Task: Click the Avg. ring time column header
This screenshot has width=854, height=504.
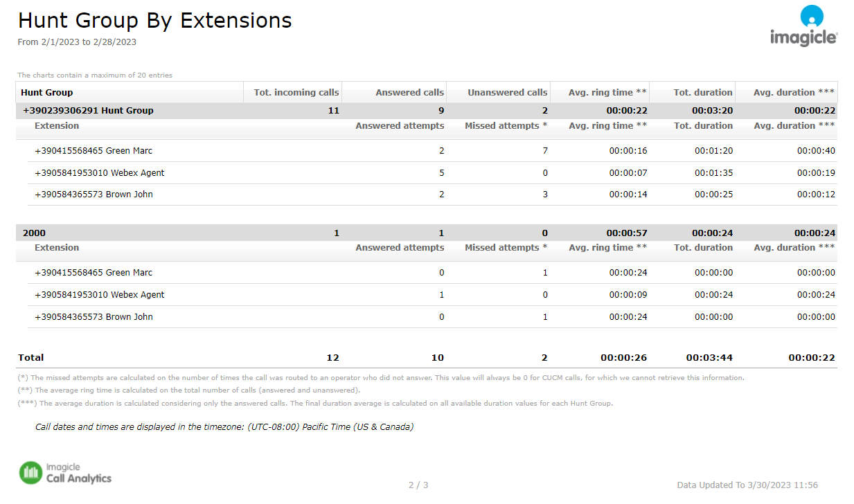Action: point(607,93)
